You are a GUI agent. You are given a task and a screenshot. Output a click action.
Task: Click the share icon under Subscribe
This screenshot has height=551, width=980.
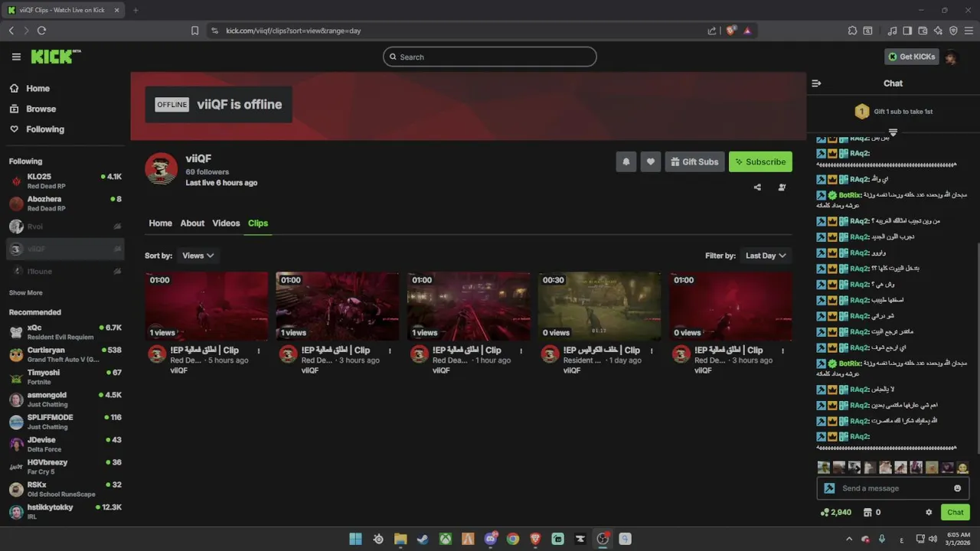pos(757,187)
